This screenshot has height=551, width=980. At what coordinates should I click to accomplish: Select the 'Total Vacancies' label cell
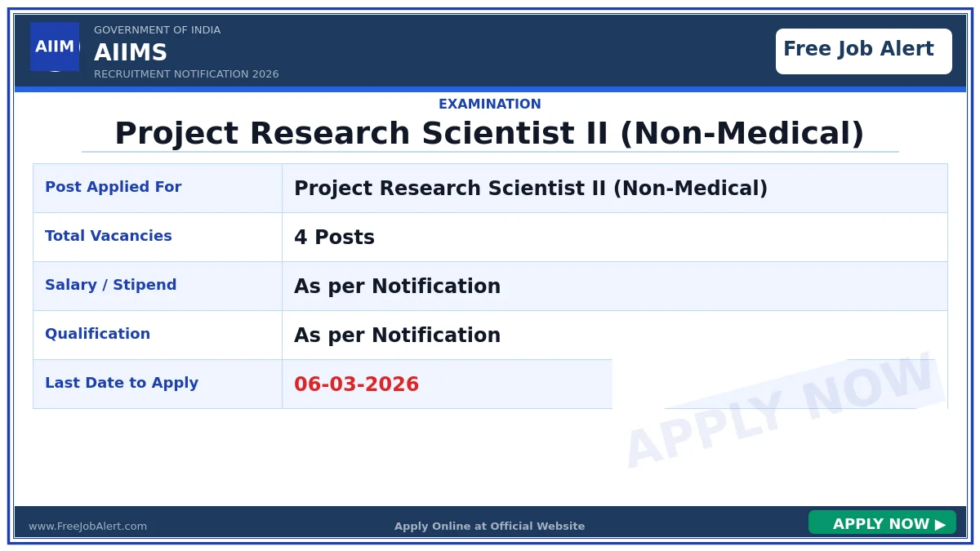tap(109, 236)
